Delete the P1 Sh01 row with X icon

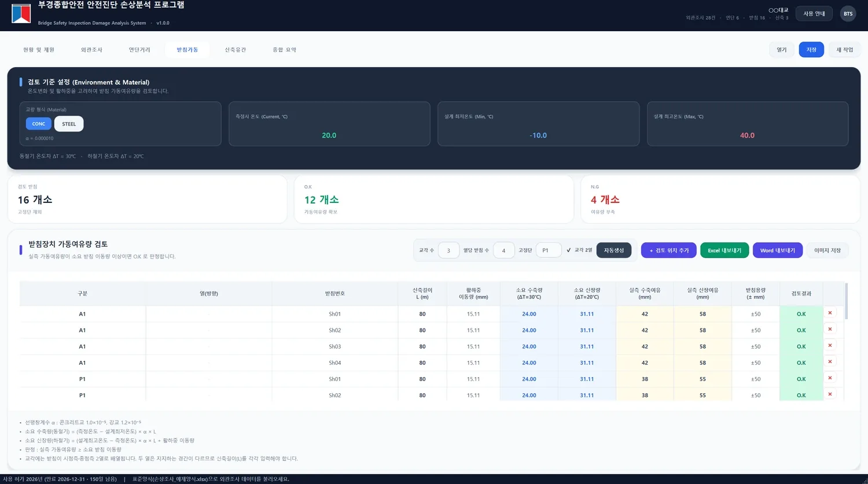coord(830,378)
